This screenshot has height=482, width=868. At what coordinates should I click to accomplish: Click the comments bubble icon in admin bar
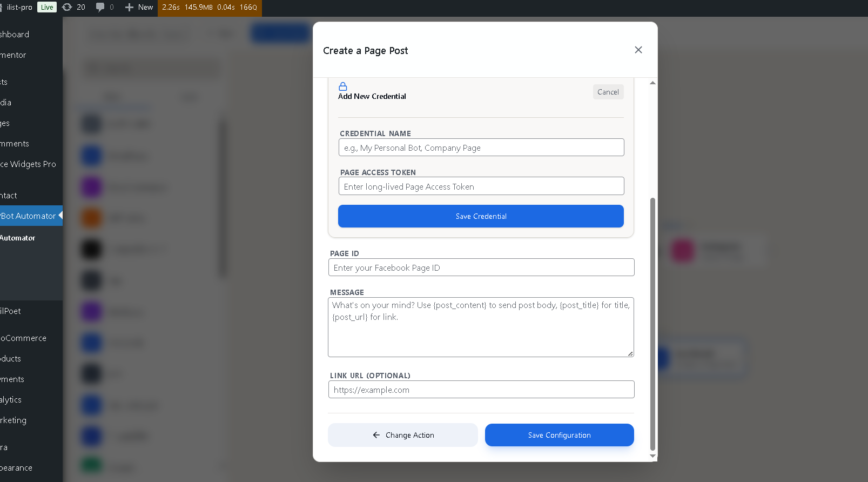click(100, 7)
